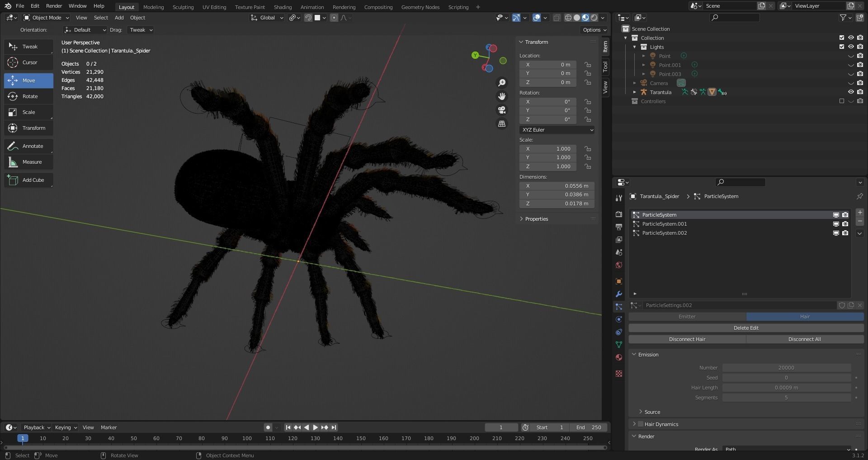Image resolution: width=868 pixels, height=460 pixels.
Task: Click the End frame field
Action: click(x=588, y=427)
